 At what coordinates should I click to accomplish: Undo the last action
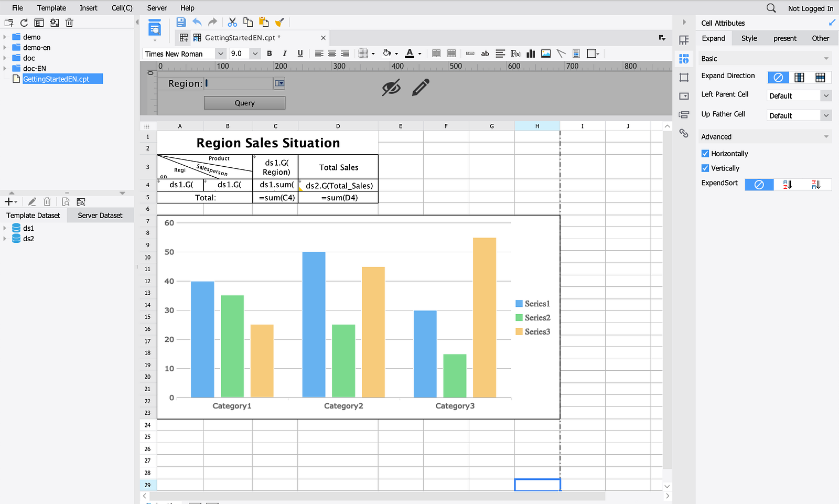[x=197, y=22]
